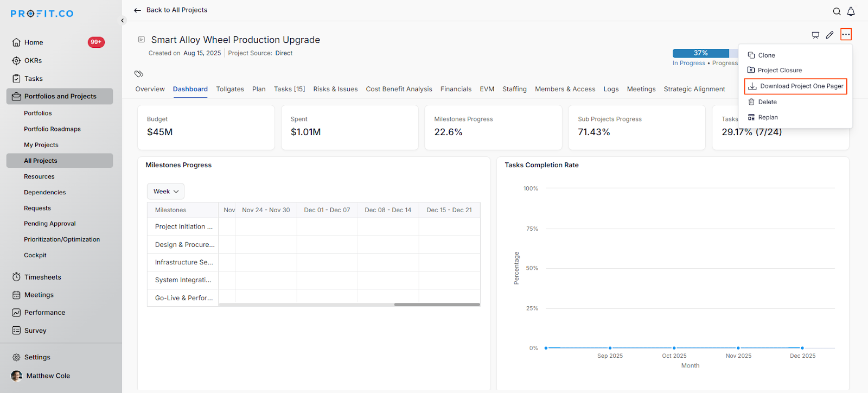The height and width of the screenshot is (393, 868).
Task: Select Download Project One Pager
Action: [x=796, y=86]
